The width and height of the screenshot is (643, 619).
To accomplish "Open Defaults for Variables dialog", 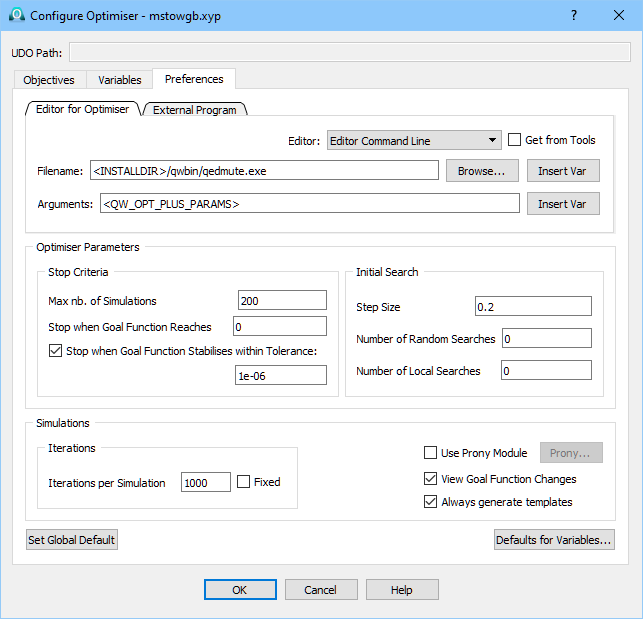I will coord(554,540).
